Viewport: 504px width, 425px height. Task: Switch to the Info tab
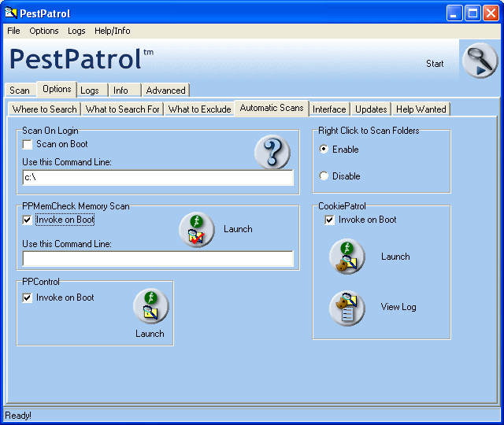click(124, 91)
